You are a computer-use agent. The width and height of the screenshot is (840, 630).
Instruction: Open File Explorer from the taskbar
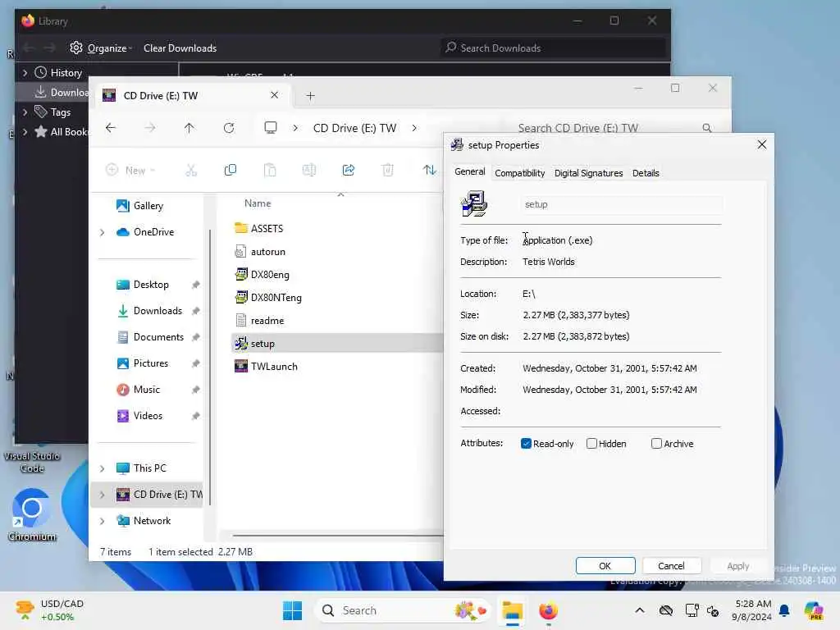[x=512, y=610]
